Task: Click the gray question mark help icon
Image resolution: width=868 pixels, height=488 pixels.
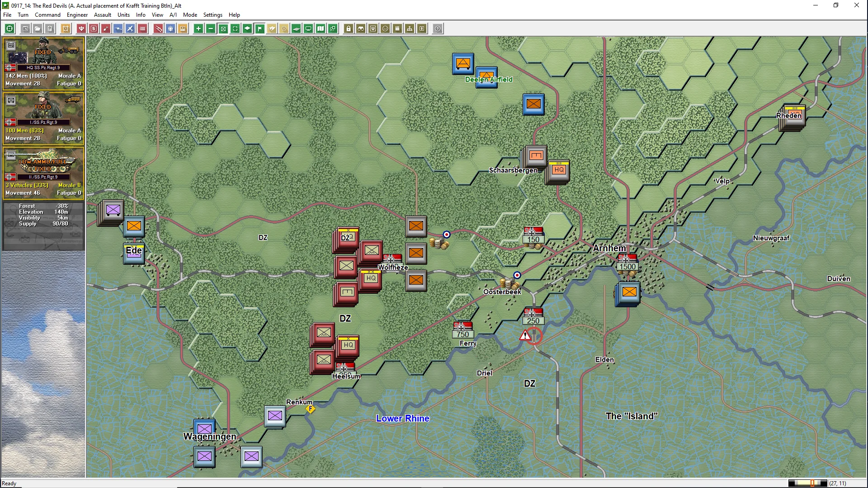Action: (x=438, y=29)
